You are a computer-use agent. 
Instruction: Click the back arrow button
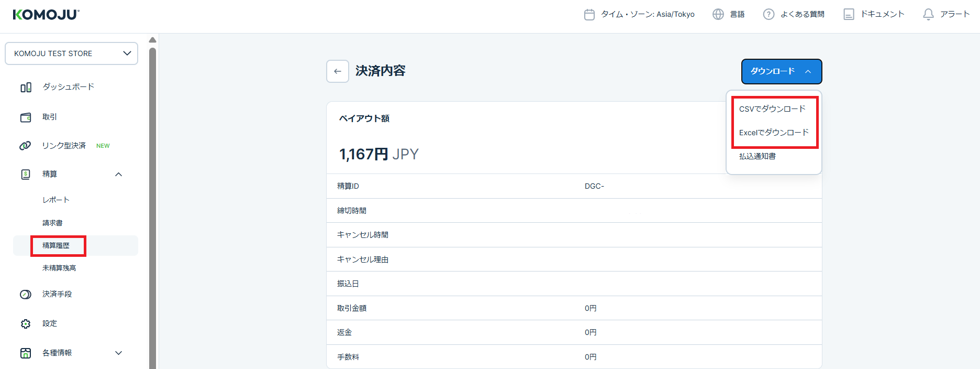coord(338,71)
